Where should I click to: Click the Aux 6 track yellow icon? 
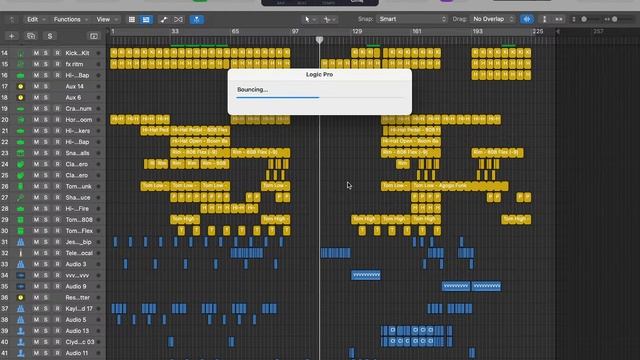[20, 98]
